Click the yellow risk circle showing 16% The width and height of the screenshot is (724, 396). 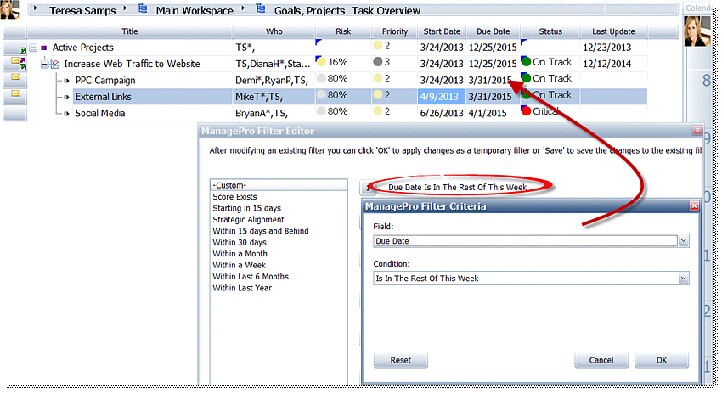322,62
